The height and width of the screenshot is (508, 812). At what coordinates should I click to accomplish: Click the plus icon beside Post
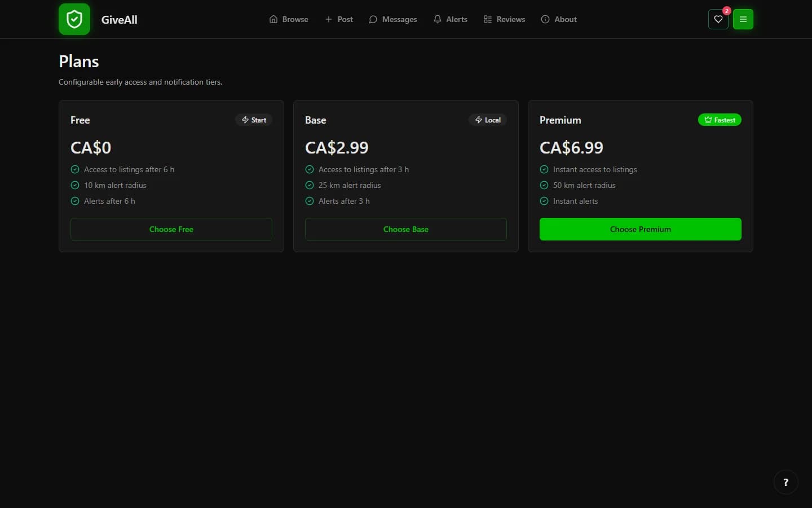point(329,19)
